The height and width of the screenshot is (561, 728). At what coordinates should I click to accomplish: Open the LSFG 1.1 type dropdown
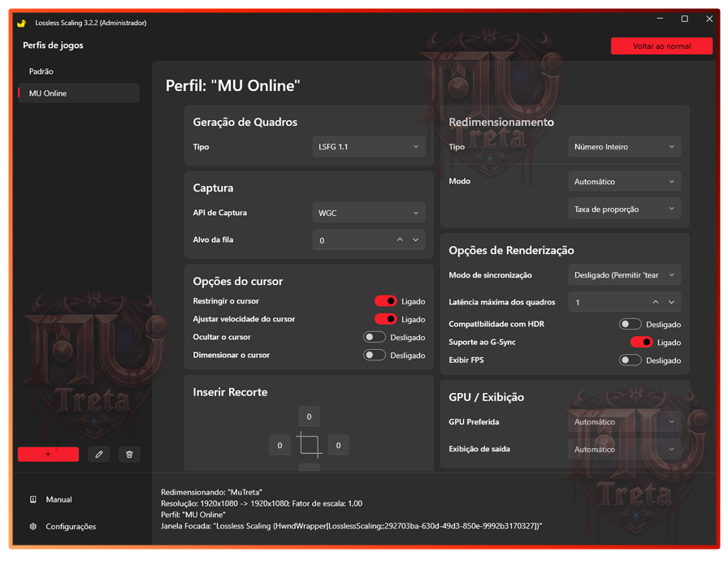368,147
